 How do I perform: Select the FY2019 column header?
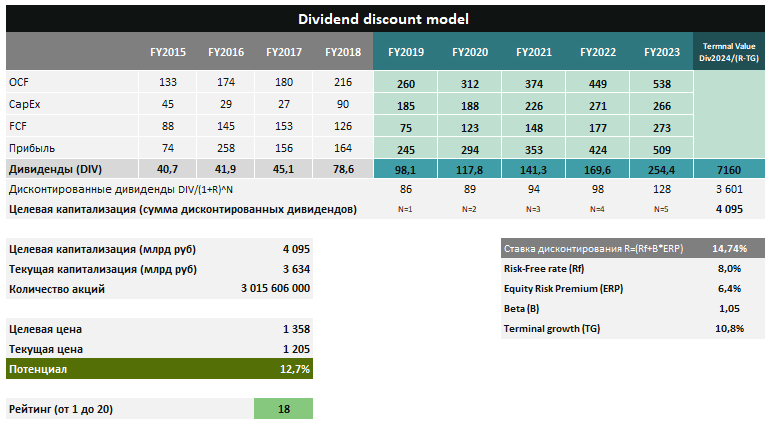tap(405, 52)
